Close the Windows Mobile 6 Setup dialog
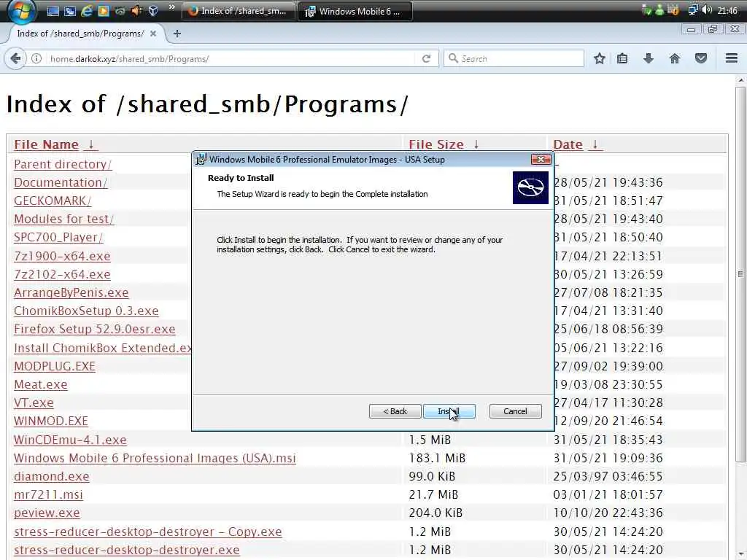Image resolution: width=747 pixels, height=560 pixels. point(541,159)
